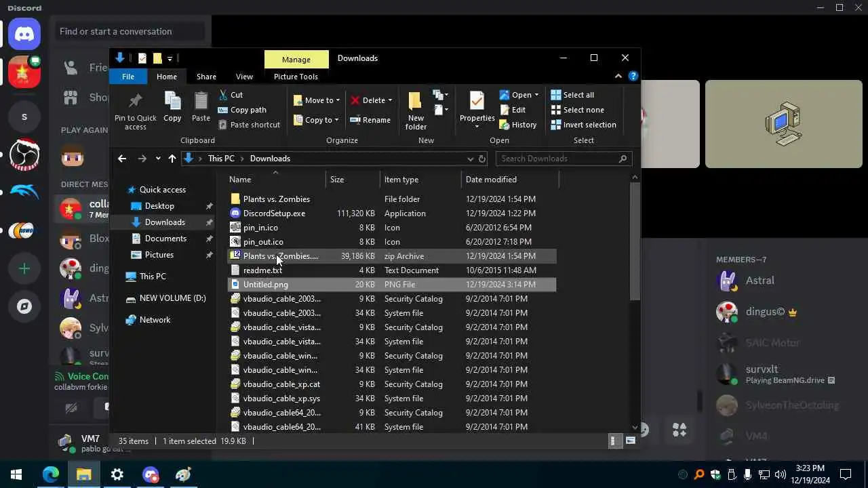Select readme.txt file
Viewport: 868px width, 488px height.
(392, 270)
